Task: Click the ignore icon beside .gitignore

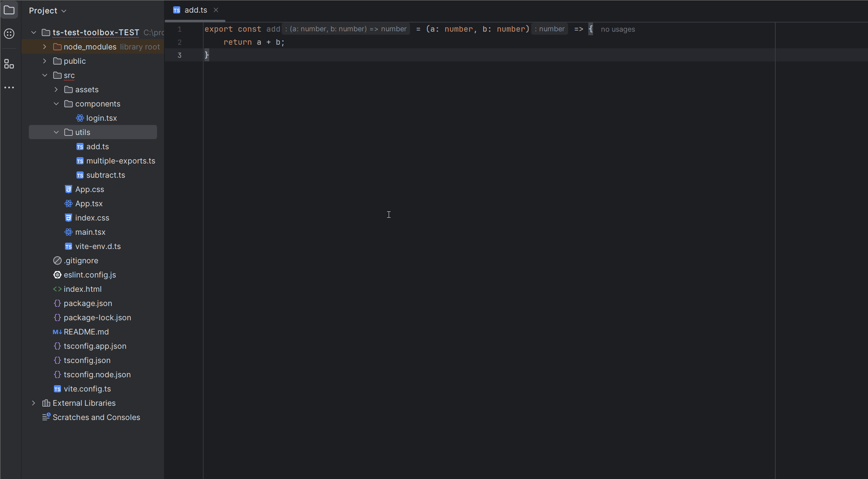Action: pos(57,260)
